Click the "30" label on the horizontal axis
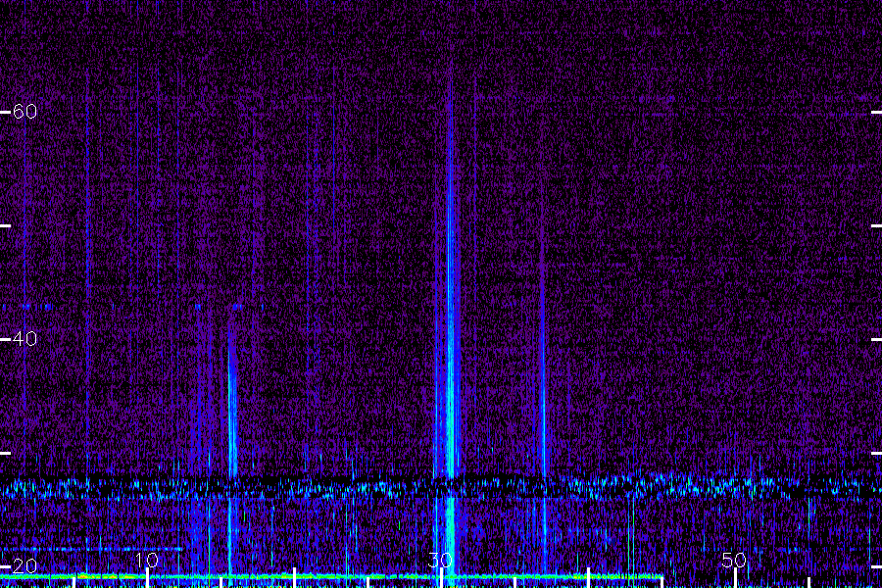 (x=440, y=560)
